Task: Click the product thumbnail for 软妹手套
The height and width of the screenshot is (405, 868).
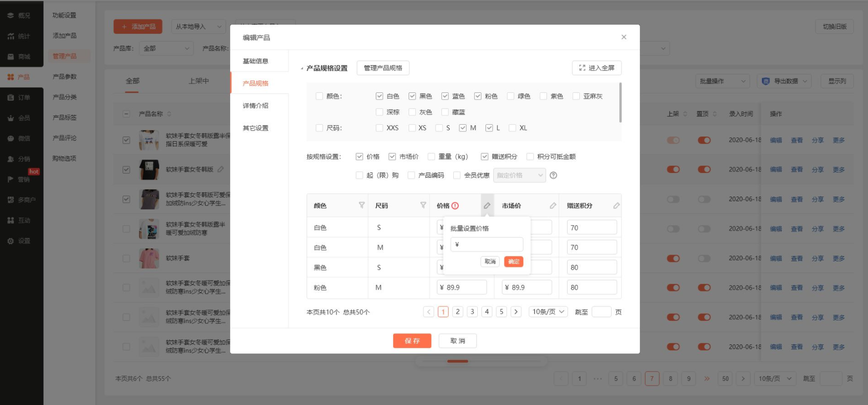Action: click(x=149, y=258)
